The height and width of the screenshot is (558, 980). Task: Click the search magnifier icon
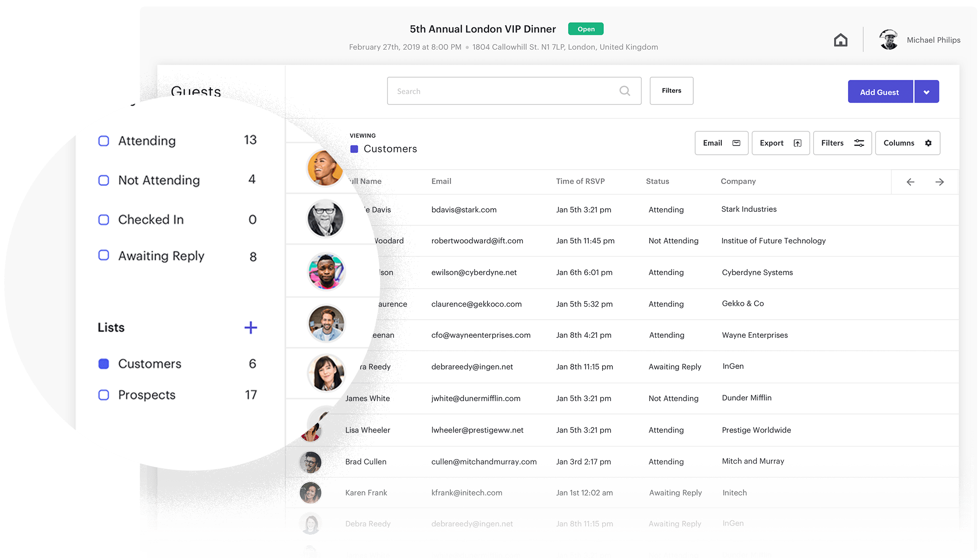(625, 91)
